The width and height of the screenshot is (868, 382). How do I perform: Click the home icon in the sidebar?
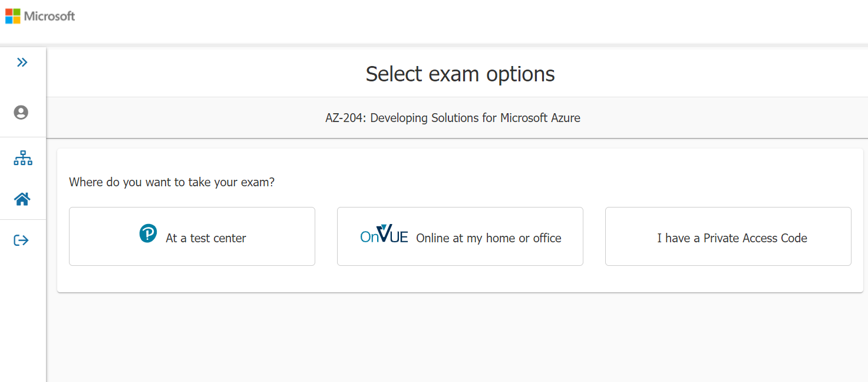tap(22, 198)
